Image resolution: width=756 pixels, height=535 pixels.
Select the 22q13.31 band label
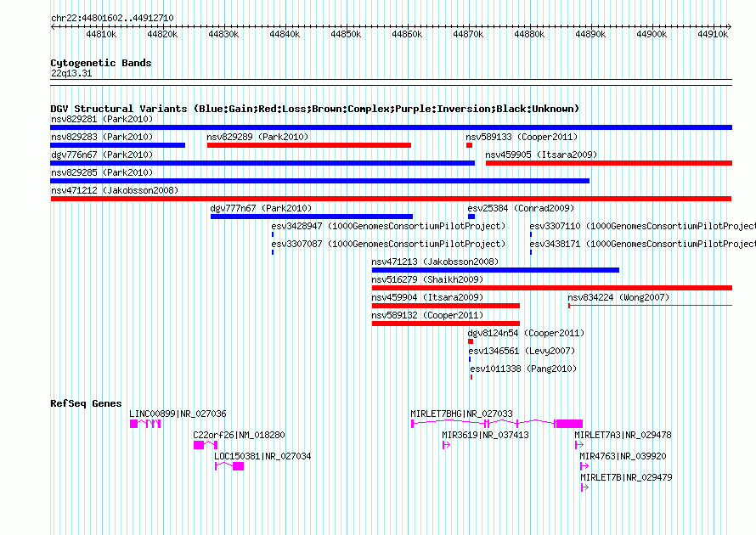[x=71, y=73]
